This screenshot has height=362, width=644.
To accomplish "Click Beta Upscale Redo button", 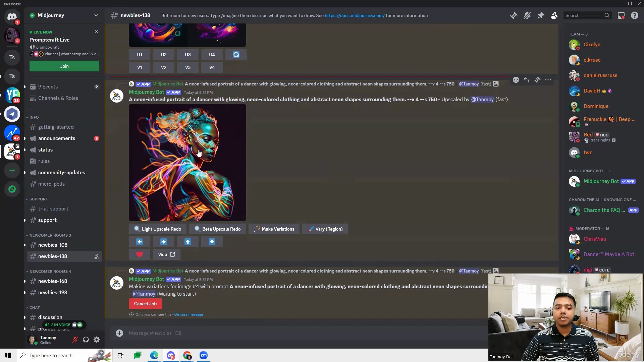I will click(217, 229).
